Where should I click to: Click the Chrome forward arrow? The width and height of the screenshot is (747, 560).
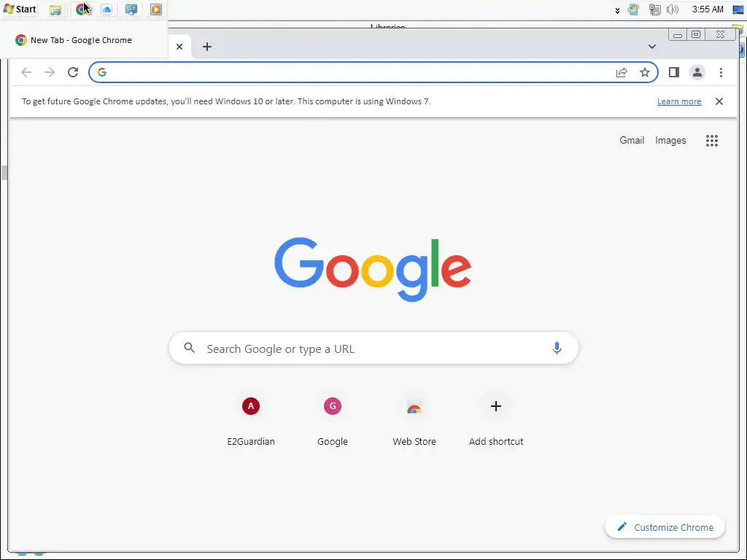(50, 72)
